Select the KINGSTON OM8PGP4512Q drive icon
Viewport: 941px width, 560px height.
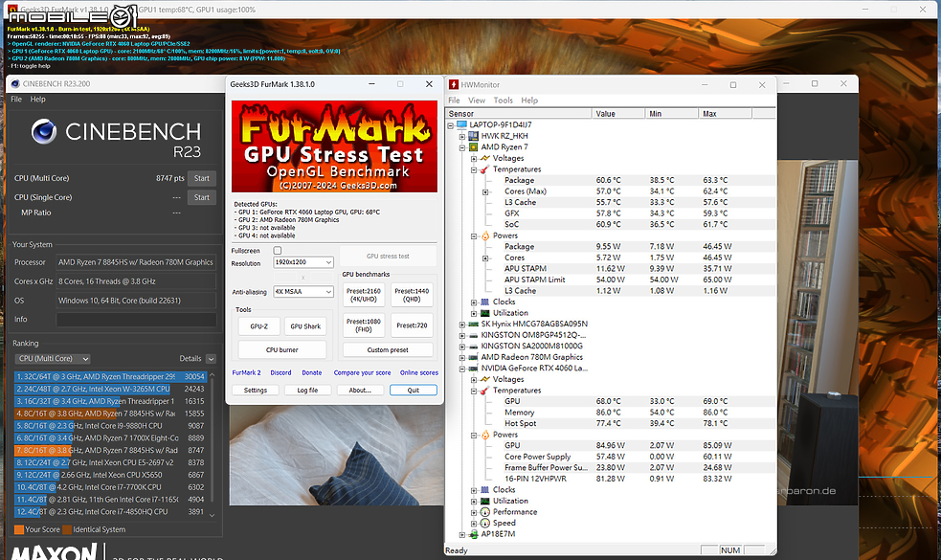click(473, 335)
